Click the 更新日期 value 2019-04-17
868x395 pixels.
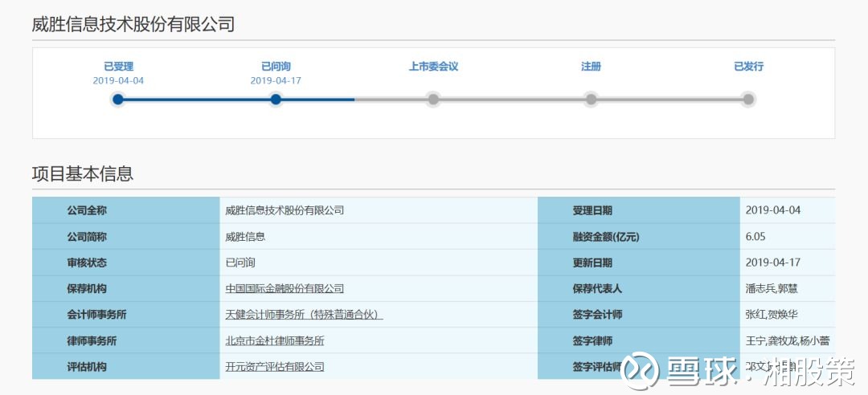point(773,263)
